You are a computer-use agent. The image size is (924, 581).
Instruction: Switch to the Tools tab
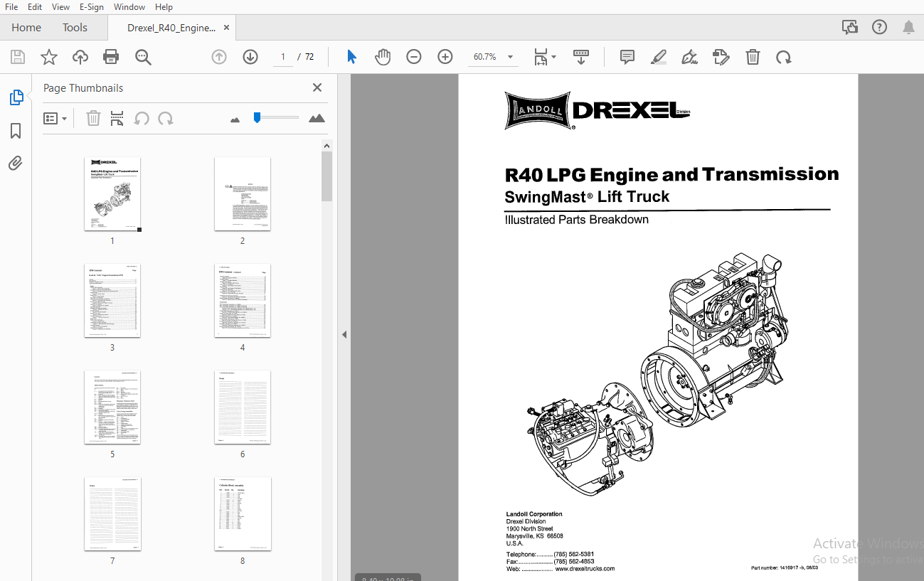tap(75, 28)
